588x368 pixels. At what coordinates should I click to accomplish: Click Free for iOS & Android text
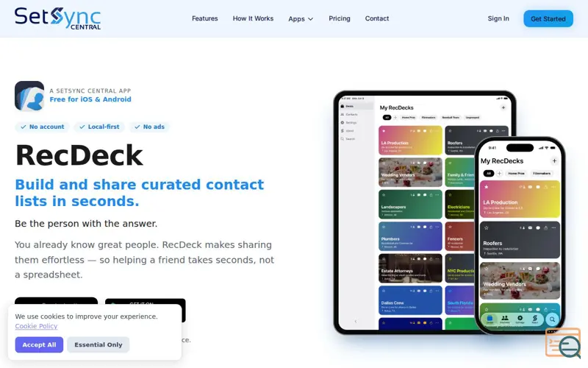pos(90,99)
